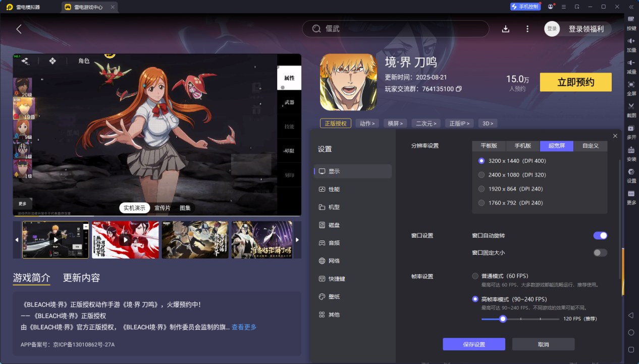Click the 境·界 刀鸣 game icon

[x=349, y=82]
